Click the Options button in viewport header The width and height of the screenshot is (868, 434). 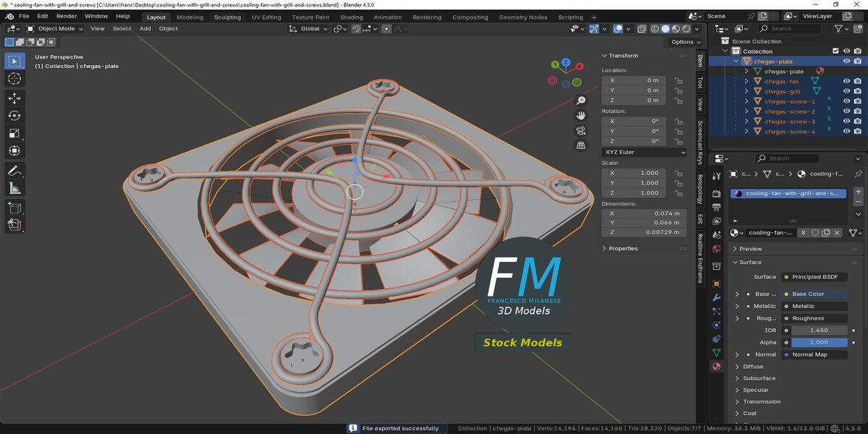click(682, 42)
